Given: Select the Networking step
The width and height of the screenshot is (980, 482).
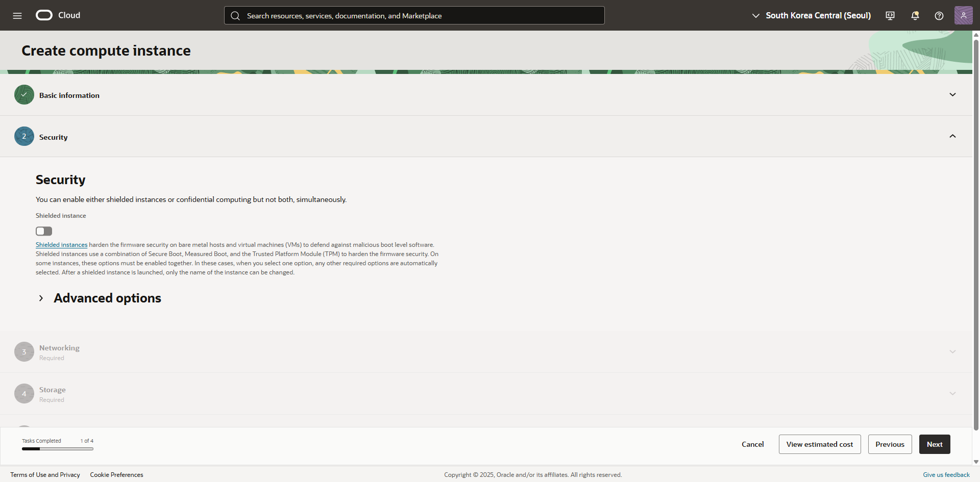Looking at the screenshot, I should (59, 348).
